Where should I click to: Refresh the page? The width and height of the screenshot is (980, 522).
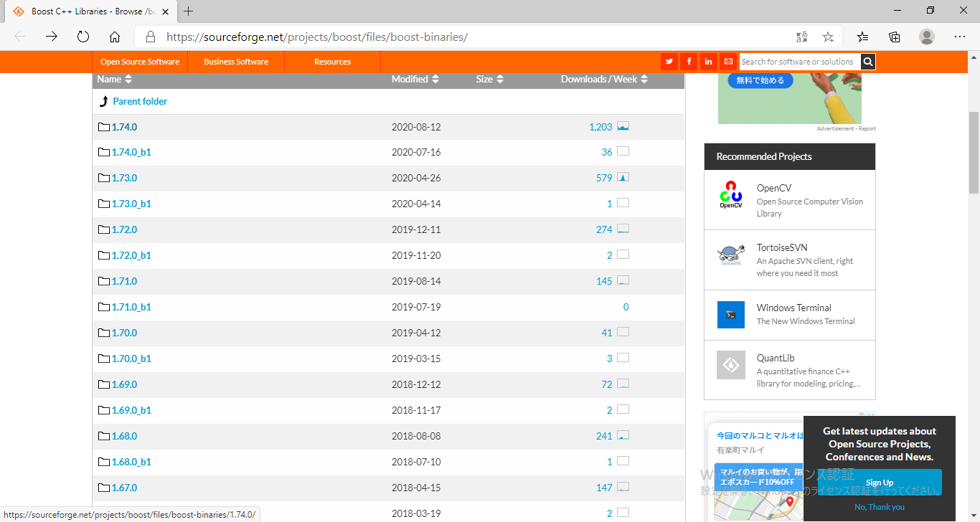tap(83, 37)
